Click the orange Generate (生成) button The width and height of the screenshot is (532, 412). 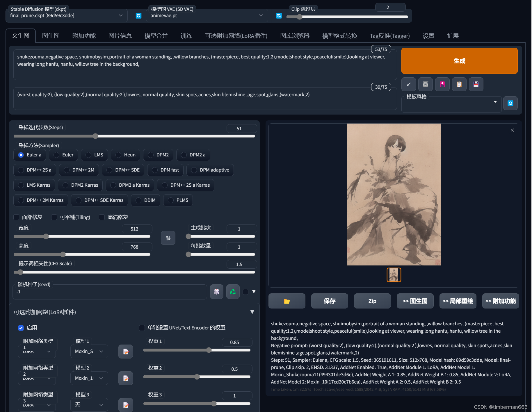459,61
